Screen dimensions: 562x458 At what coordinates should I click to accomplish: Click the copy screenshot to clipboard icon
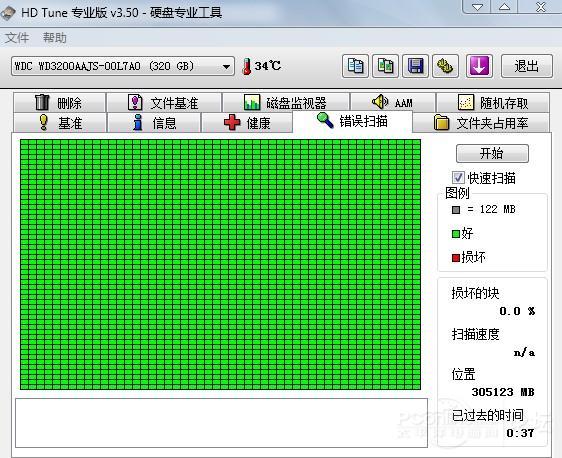click(385, 66)
